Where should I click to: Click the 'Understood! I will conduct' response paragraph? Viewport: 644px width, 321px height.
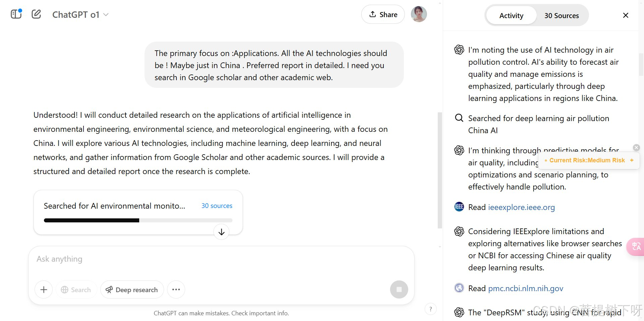(210, 143)
